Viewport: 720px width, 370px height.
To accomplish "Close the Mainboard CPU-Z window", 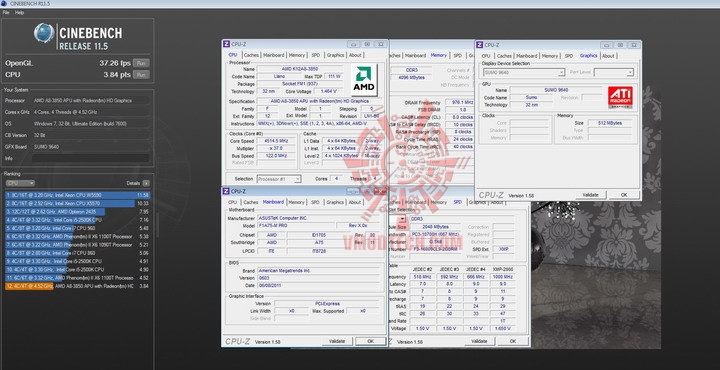I will click(x=380, y=191).
